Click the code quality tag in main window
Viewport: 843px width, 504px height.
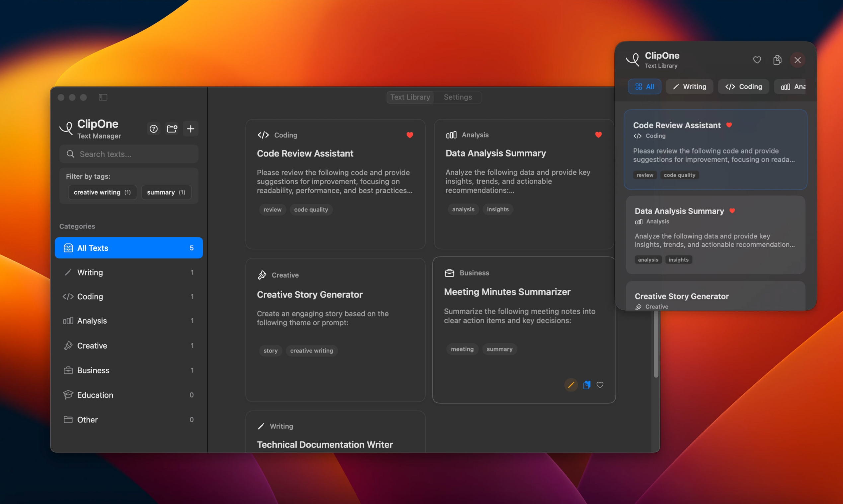tap(311, 210)
